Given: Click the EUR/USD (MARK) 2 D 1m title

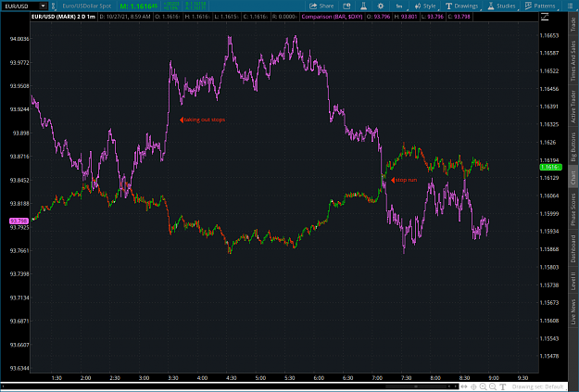Looking at the screenshot, I should pos(63,17).
